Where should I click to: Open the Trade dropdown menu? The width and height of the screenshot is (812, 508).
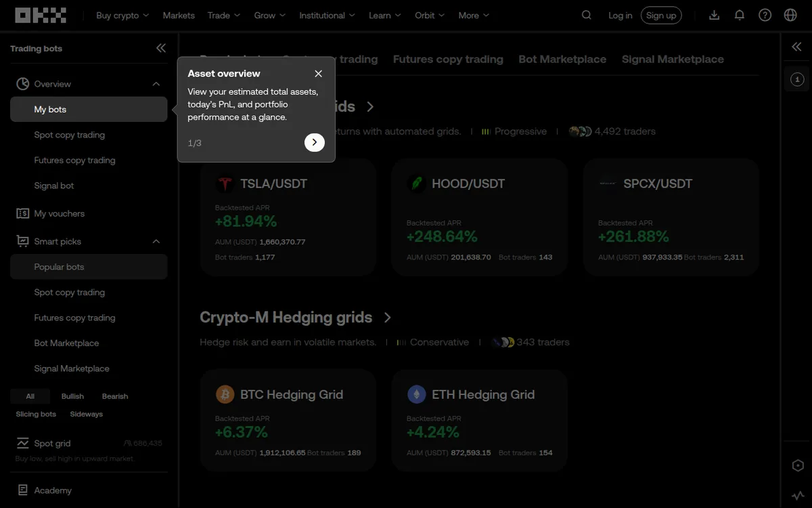point(224,15)
